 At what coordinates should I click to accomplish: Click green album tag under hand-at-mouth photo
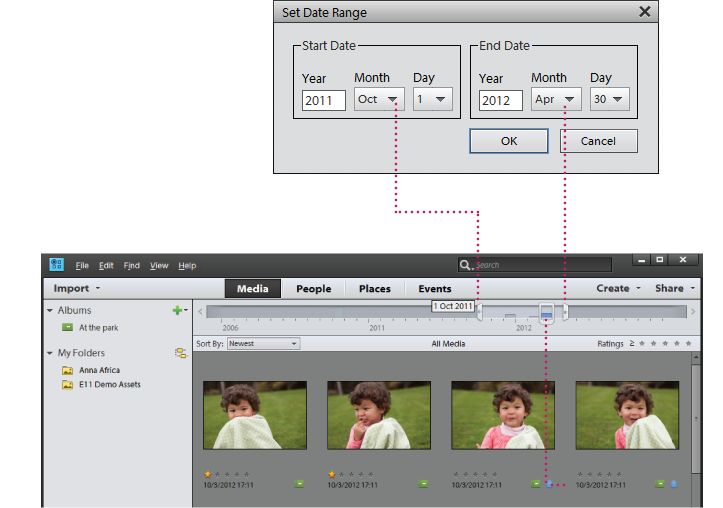click(x=423, y=484)
